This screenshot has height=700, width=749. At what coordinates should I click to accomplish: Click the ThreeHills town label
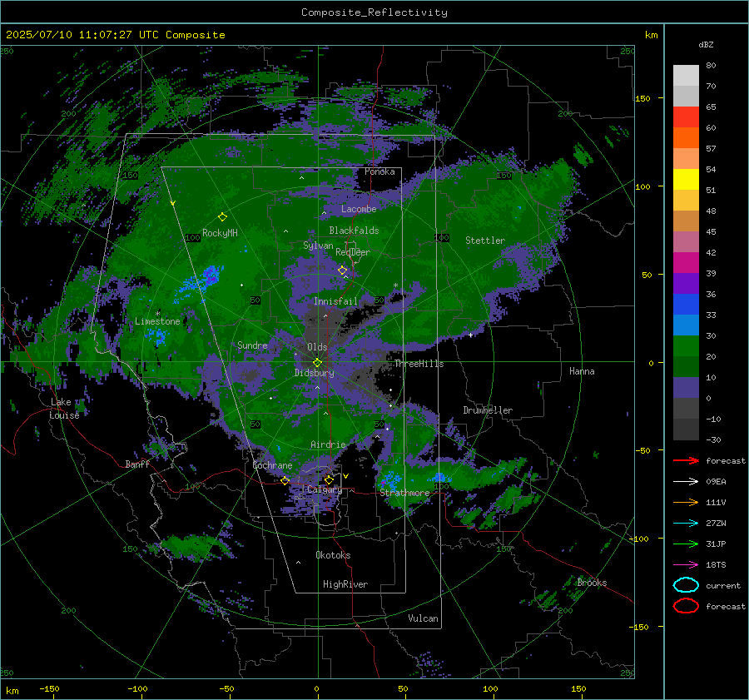tap(419, 364)
